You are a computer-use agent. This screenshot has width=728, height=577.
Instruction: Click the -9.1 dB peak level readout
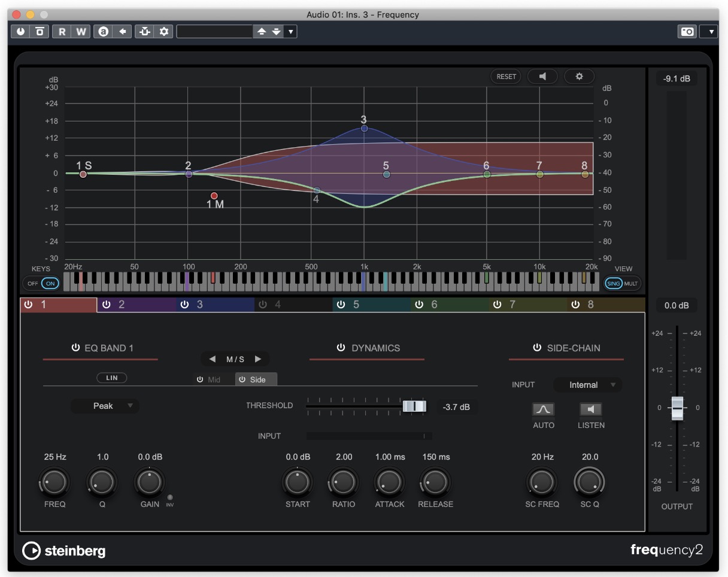pyautogui.click(x=677, y=78)
